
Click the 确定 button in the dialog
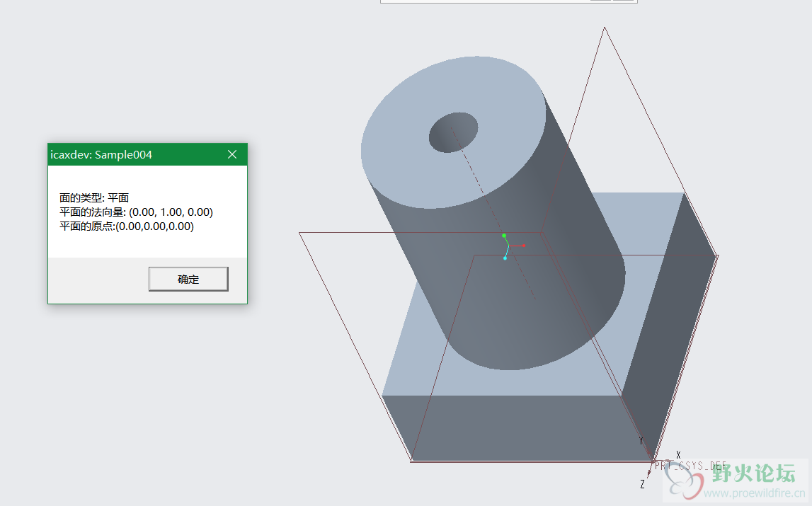point(188,279)
